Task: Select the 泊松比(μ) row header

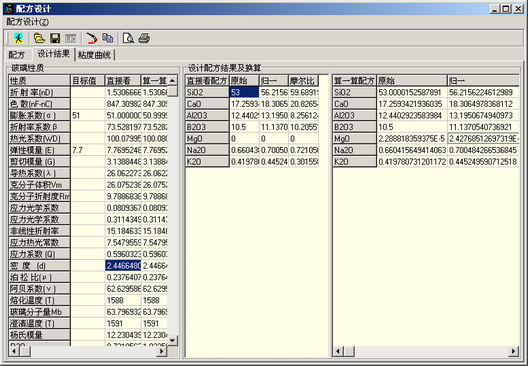Action: [39, 277]
